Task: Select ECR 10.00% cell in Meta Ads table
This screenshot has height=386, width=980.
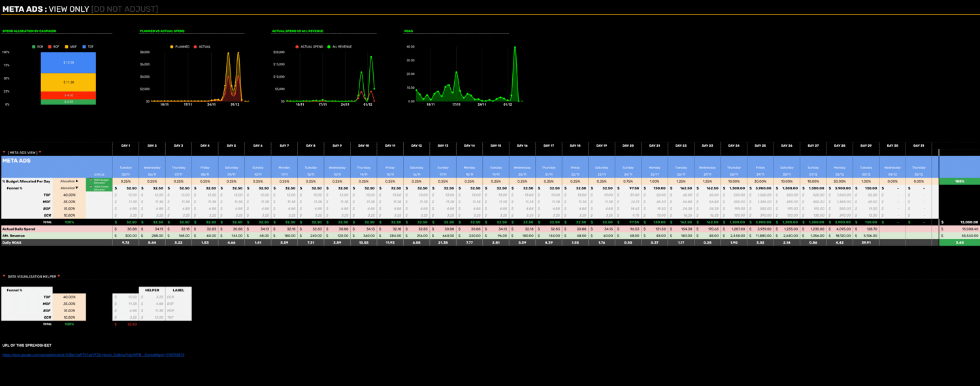Action: point(69,216)
